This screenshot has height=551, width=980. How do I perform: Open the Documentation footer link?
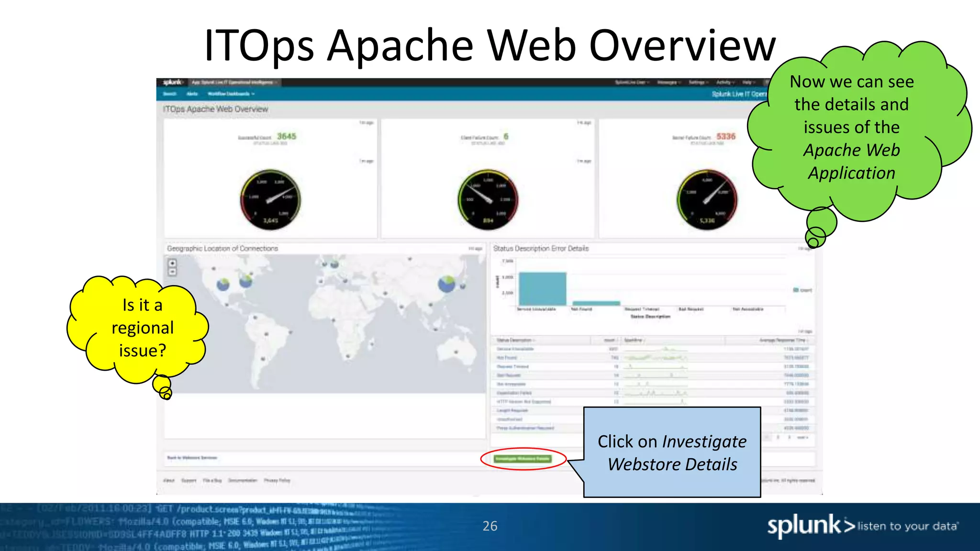click(243, 480)
